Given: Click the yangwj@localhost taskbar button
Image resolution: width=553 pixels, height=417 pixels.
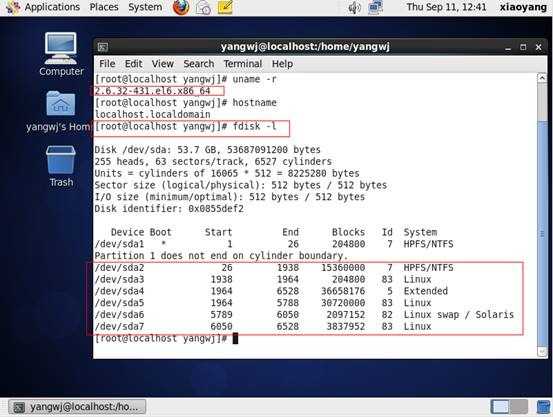Looking at the screenshot, I should click(77, 407).
